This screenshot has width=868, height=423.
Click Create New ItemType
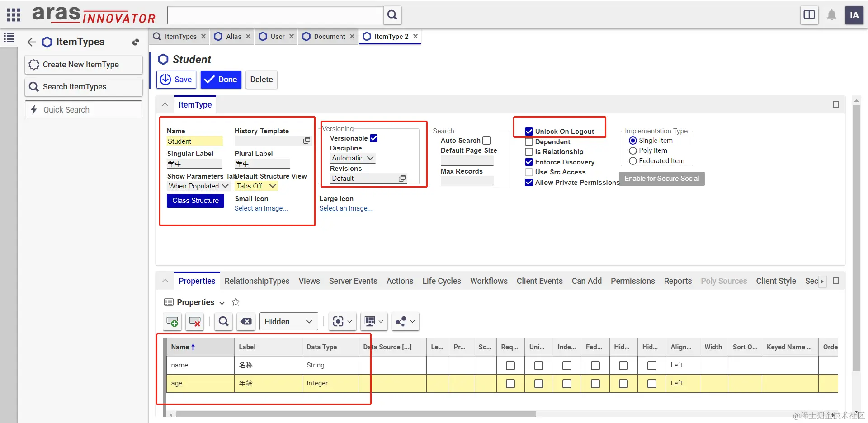84,65
